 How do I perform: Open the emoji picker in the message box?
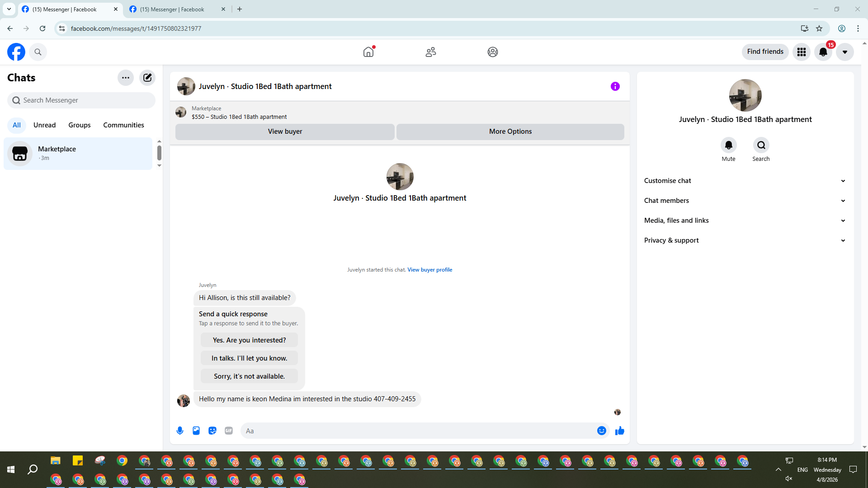[601, 431]
